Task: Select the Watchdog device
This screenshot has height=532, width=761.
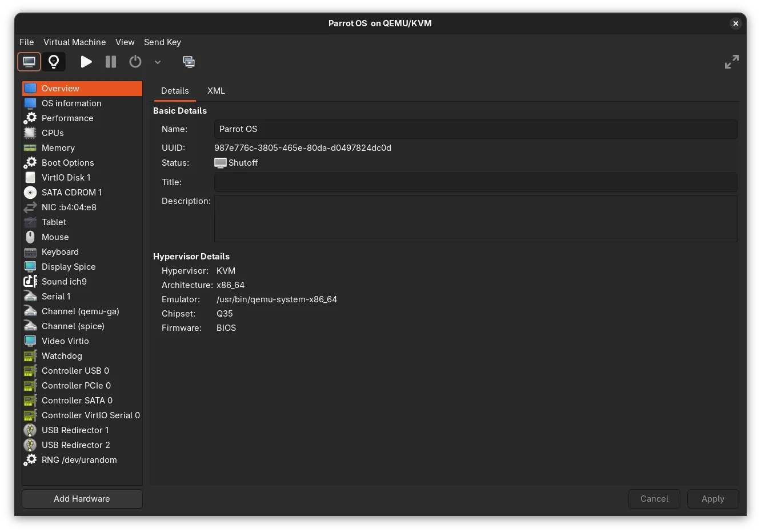Action: point(82,356)
